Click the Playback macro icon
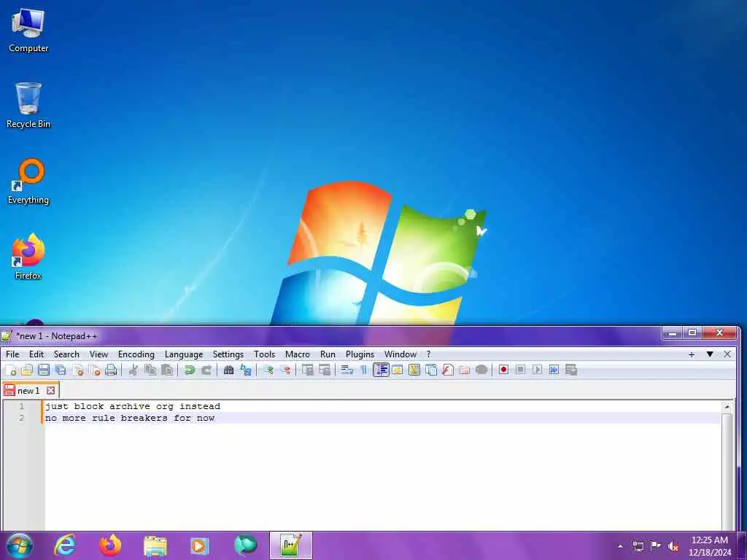Screen dimensions: 747x560 pyautogui.click(x=537, y=370)
